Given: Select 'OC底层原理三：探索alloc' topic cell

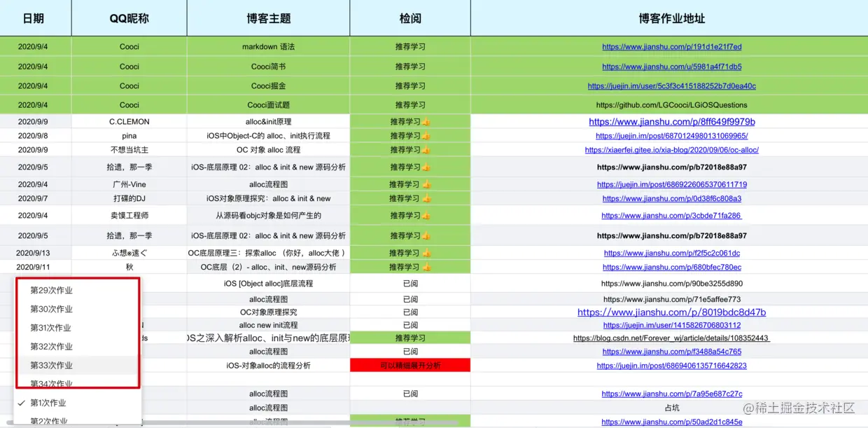Looking at the screenshot, I should 269,254.
